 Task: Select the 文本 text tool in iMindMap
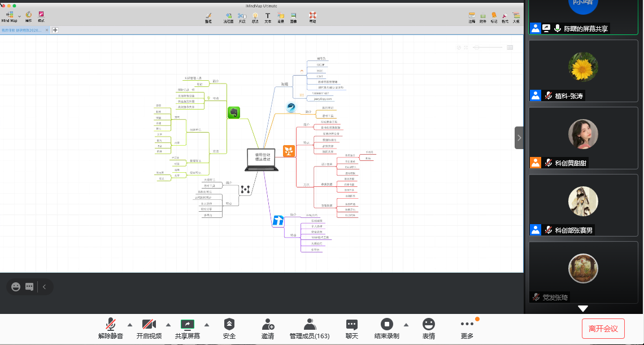(268, 17)
